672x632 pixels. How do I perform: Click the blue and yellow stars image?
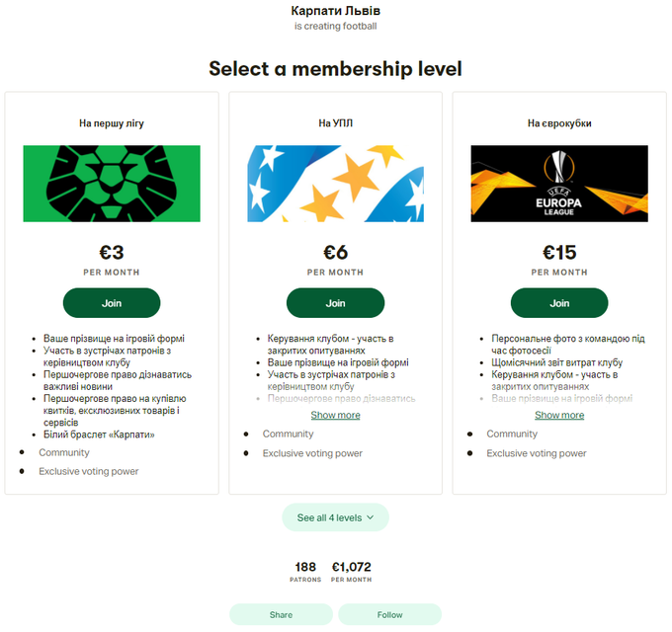pyautogui.click(x=335, y=184)
